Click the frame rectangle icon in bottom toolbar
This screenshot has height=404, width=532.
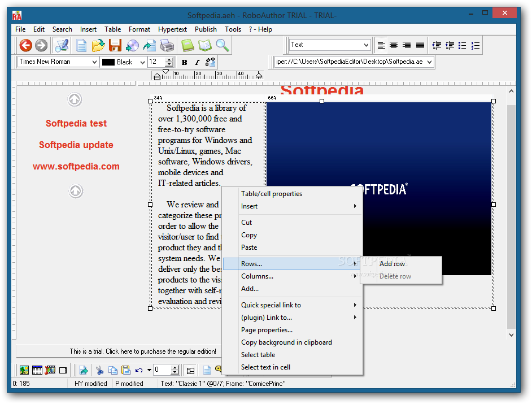point(63,370)
